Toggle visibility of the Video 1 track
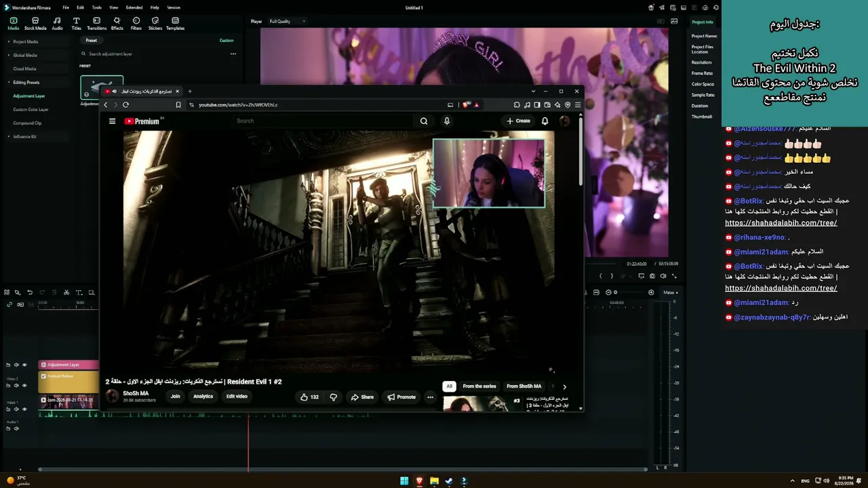Screen dimensions: 868x488 click(x=24, y=409)
